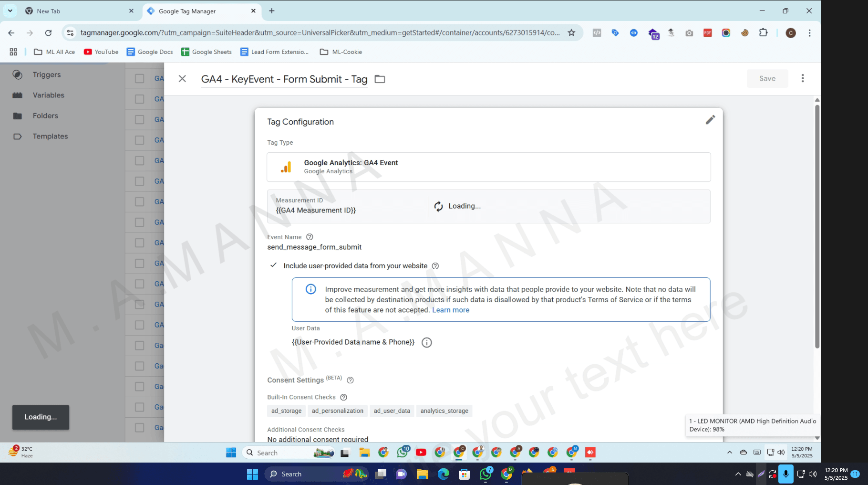Viewport: 868px width, 485px height.
Task: Bookmark page using the star icon
Action: tap(571, 33)
